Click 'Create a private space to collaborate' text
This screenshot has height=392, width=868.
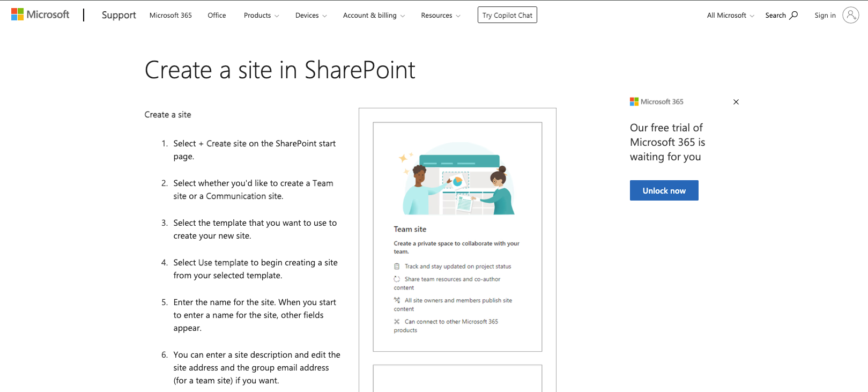[x=456, y=247]
